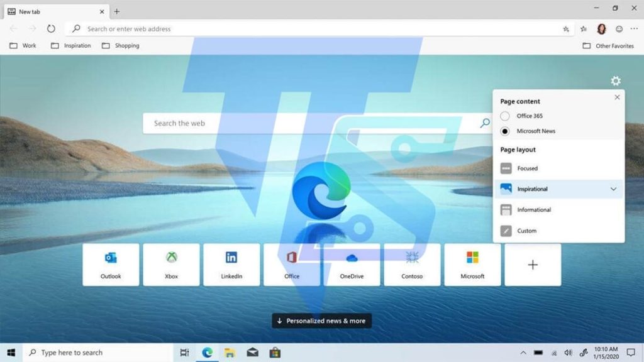Choose the Inspirational page layout
Image resolution: width=644 pixels, height=362 pixels.
[x=558, y=189]
